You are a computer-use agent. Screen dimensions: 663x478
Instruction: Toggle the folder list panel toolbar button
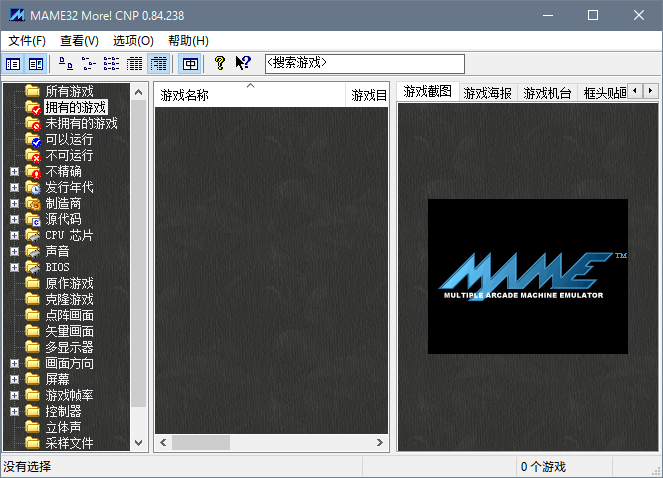[x=13, y=64]
